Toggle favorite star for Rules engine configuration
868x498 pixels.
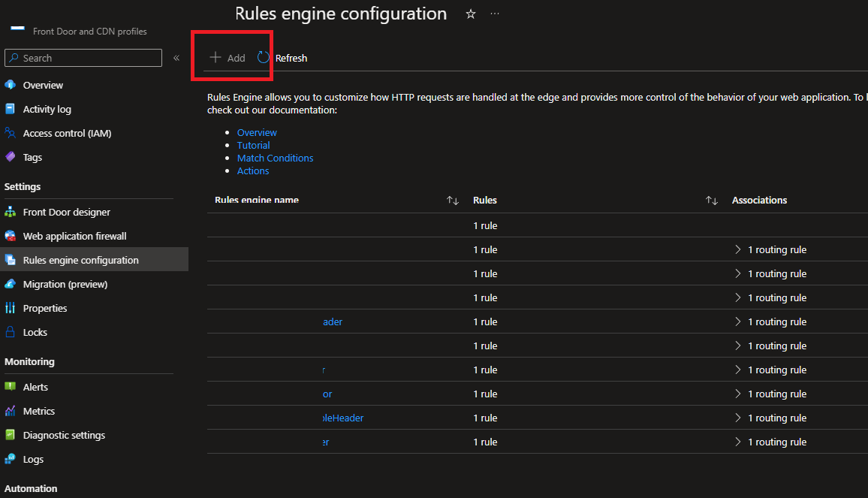[x=470, y=14]
